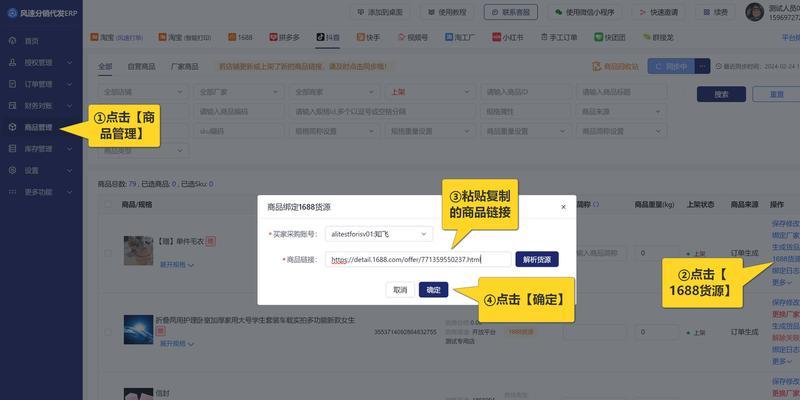This screenshot has height=400, width=800.
Task: Click the WeChat icon on 使用微信小程序
Action: (x=559, y=12)
